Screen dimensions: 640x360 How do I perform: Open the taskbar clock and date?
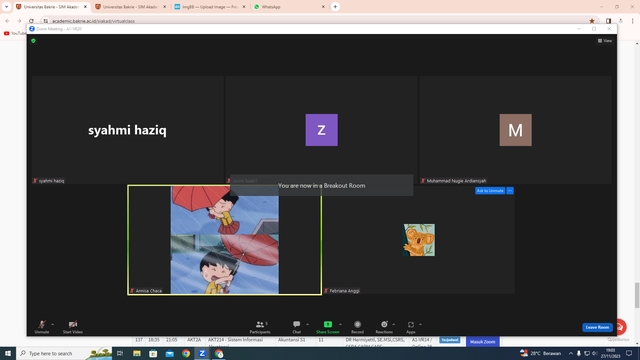(x=611, y=353)
